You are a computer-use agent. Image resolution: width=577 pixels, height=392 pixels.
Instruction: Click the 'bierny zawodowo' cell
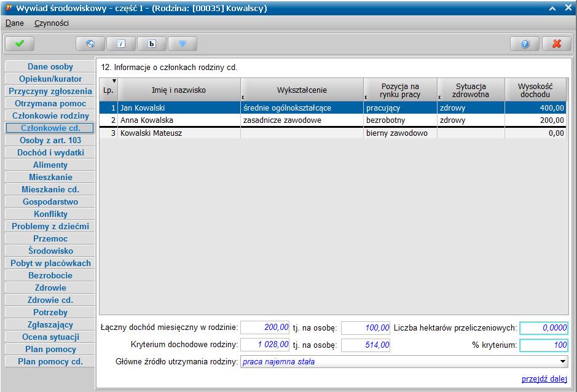click(x=400, y=133)
